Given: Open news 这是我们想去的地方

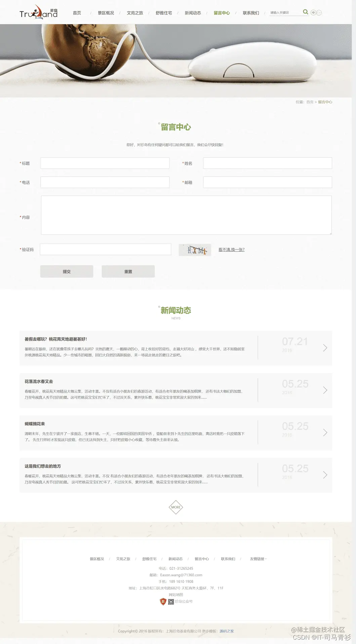Looking at the screenshot, I should tap(43, 466).
